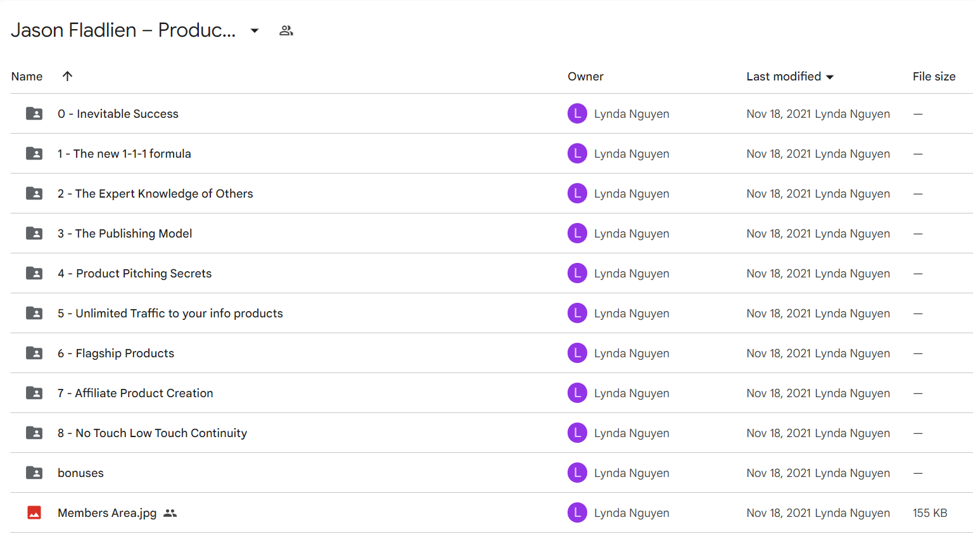
Task: Click owner avatar in No Touch row
Action: tap(577, 433)
